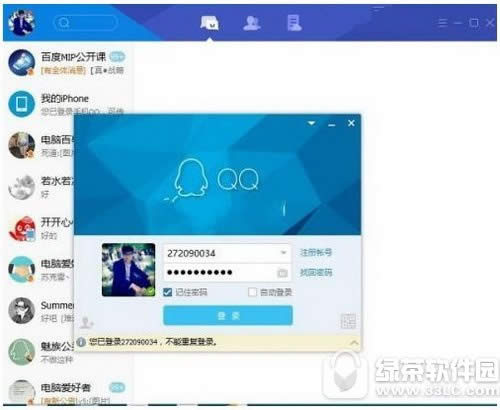The image size is (500, 410).
Task: Switch to the Contacts tab icon
Action: pos(252,23)
